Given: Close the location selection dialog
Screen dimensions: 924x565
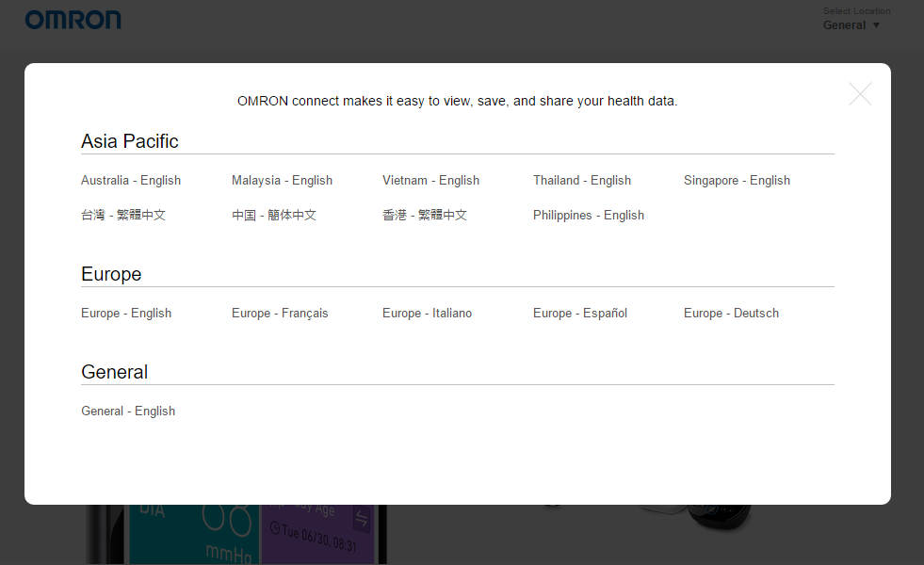Looking at the screenshot, I should pyautogui.click(x=860, y=94).
